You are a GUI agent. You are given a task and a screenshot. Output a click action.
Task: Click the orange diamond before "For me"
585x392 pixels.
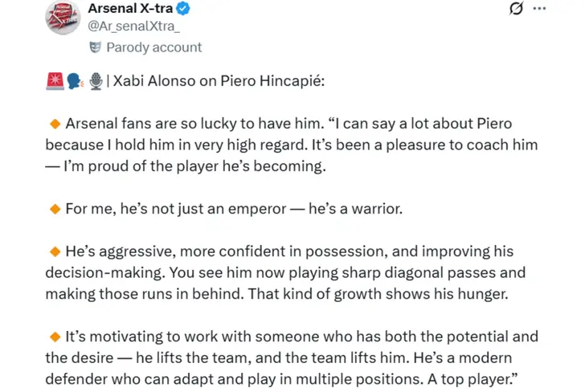click(55, 209)
